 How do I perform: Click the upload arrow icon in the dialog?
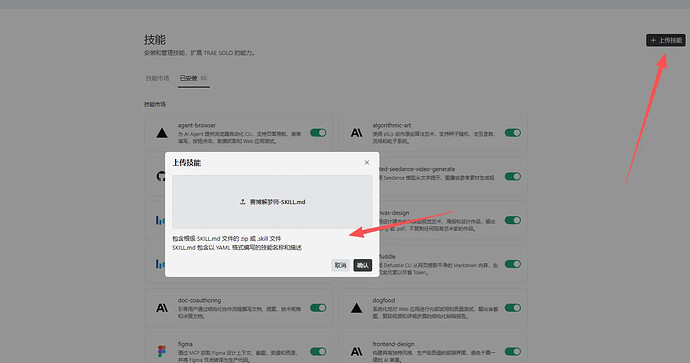(242, 202)
